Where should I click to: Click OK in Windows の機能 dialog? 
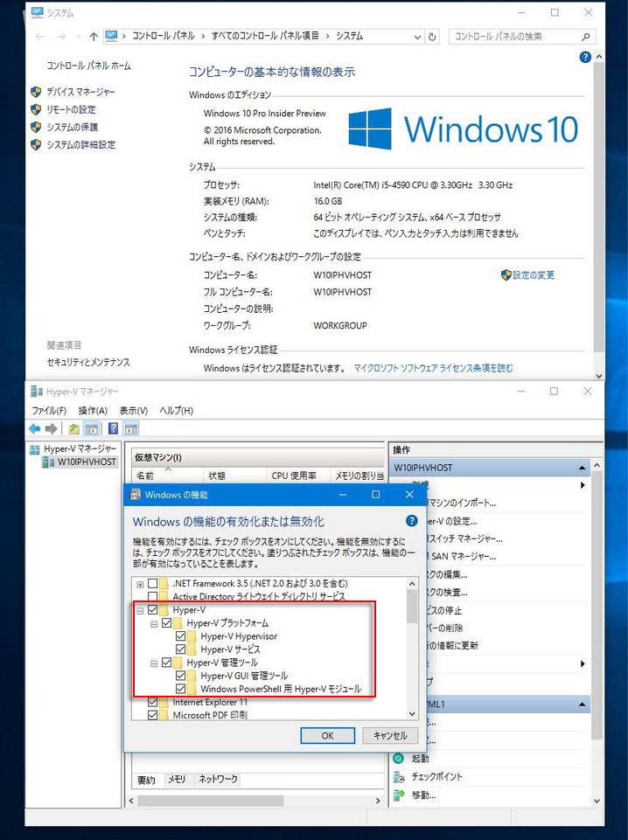(x=327, y=735)
